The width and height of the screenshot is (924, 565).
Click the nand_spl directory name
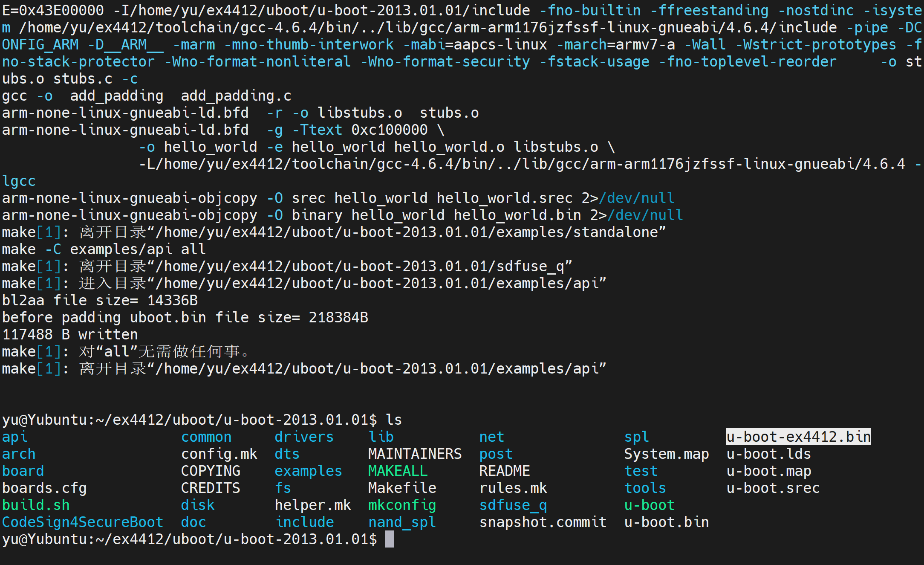[402, 522]
